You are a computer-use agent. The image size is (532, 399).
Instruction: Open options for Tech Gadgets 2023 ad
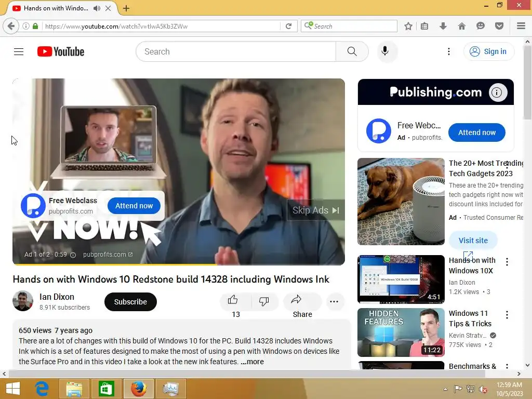(x=507, y=165)
